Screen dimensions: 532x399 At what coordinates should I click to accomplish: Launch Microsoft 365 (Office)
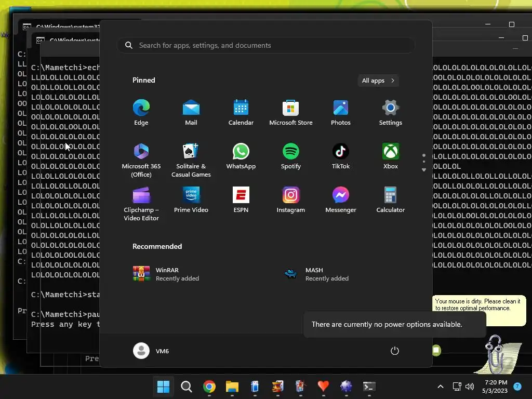(x=141, y=160)
